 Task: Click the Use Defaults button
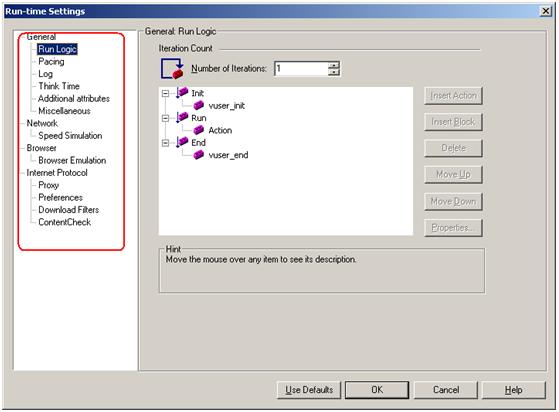click(x=309, y=390)
